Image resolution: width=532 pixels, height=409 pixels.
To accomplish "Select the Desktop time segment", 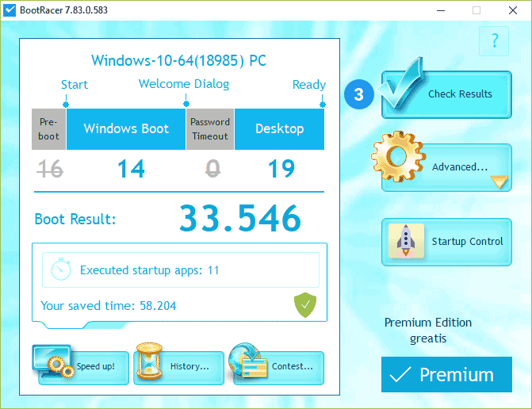I will click(279, 129).
